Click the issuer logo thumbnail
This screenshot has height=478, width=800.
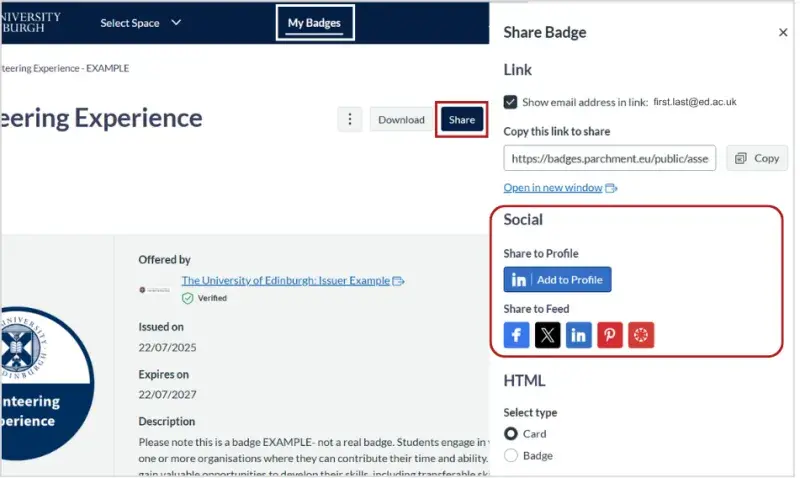(155, 291)
